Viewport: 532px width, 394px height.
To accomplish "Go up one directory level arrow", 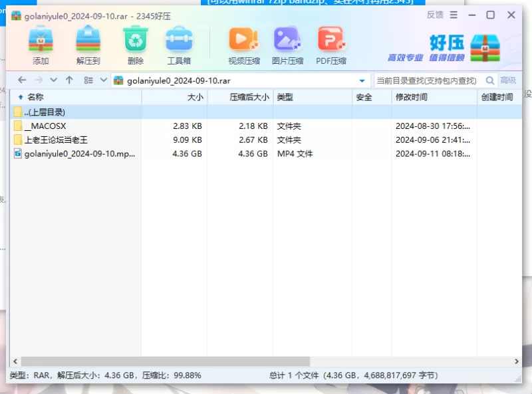I will pos(69,80).
